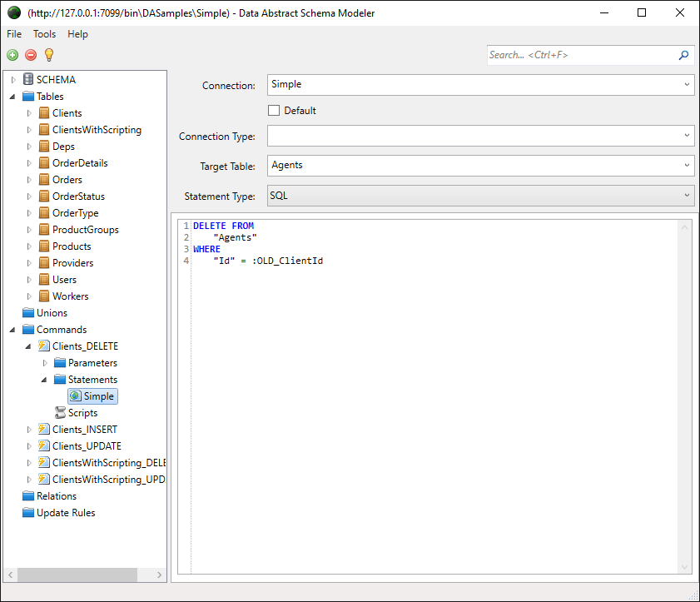Open the Connection dropdown
Viewport: 700px width, 602px height.
pos(687,84)
